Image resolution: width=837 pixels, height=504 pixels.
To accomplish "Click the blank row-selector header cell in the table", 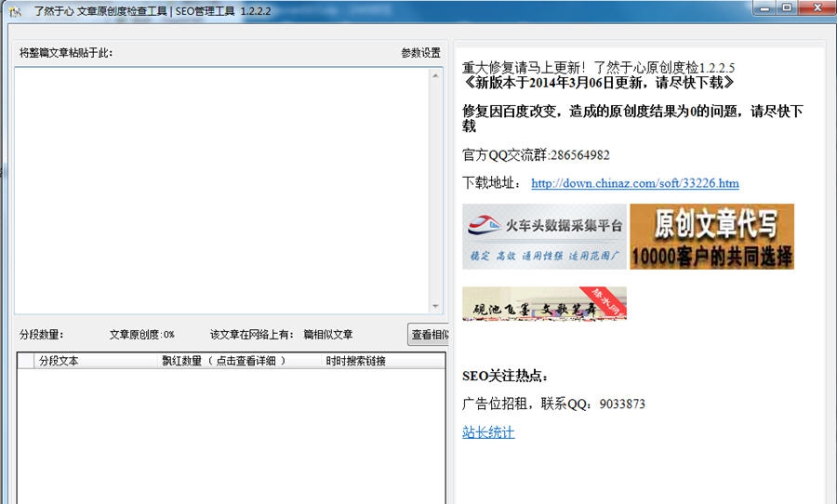I will coord(25,361).
